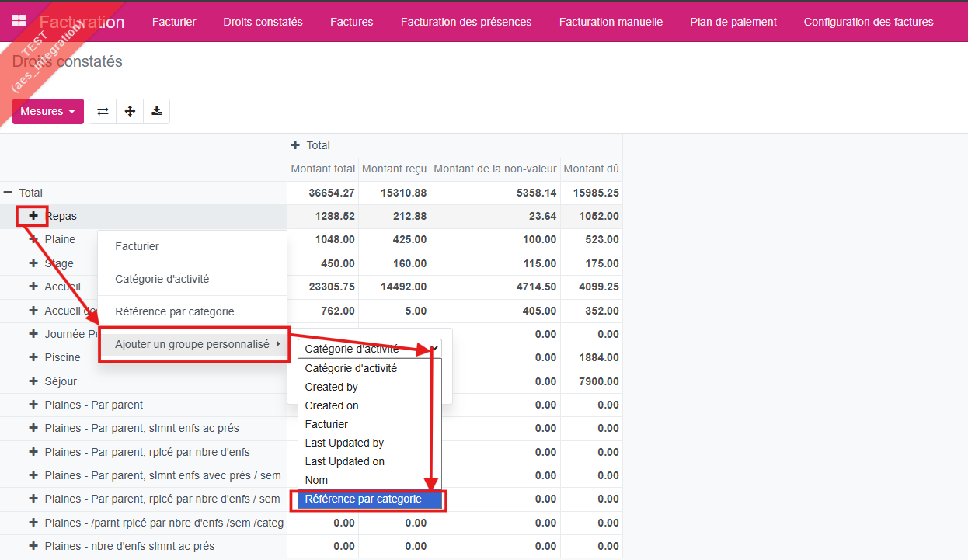Click Montant reçu column header
Screen dimensions: 968x560
[394, 169]
